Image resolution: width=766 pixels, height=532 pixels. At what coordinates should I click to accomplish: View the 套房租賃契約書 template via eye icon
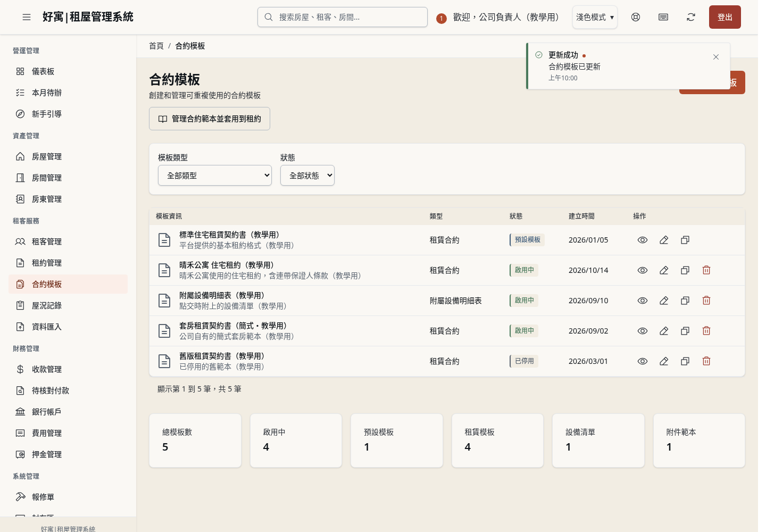click(x=643, y=331)
